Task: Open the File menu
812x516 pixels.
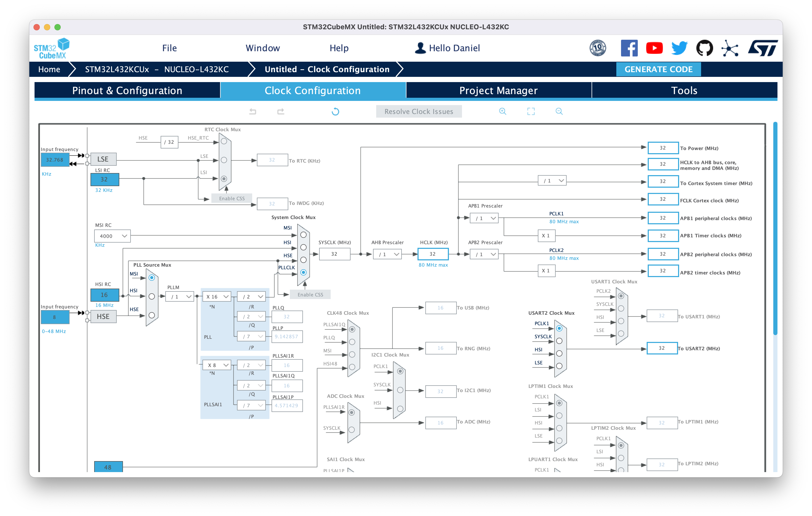Action: [x=169, y=48]
